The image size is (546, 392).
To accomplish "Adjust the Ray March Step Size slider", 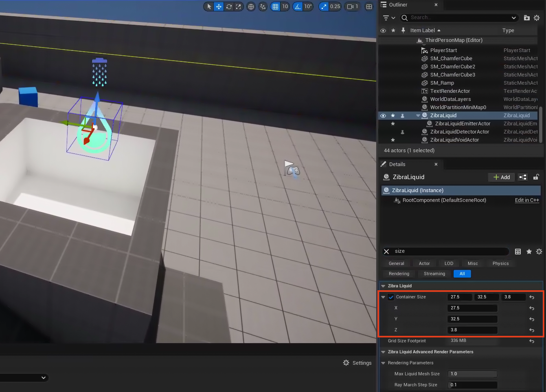I will click(472, 385).
